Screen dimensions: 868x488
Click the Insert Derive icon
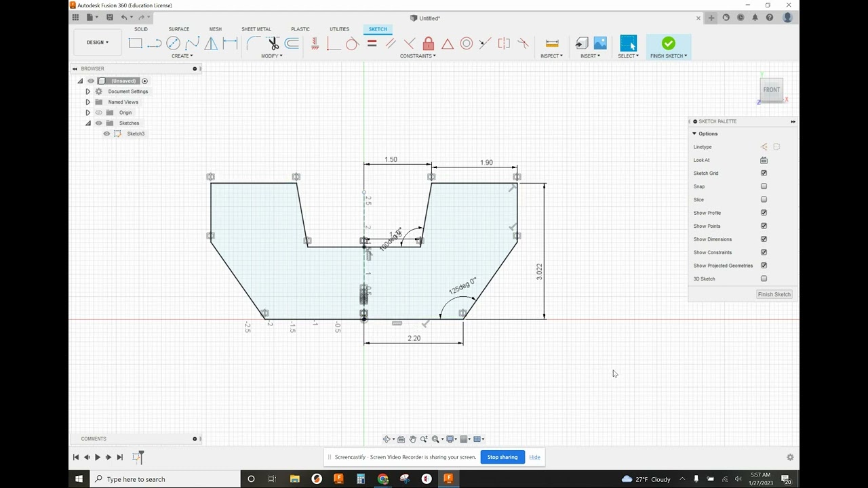click(x=582, y=43)
